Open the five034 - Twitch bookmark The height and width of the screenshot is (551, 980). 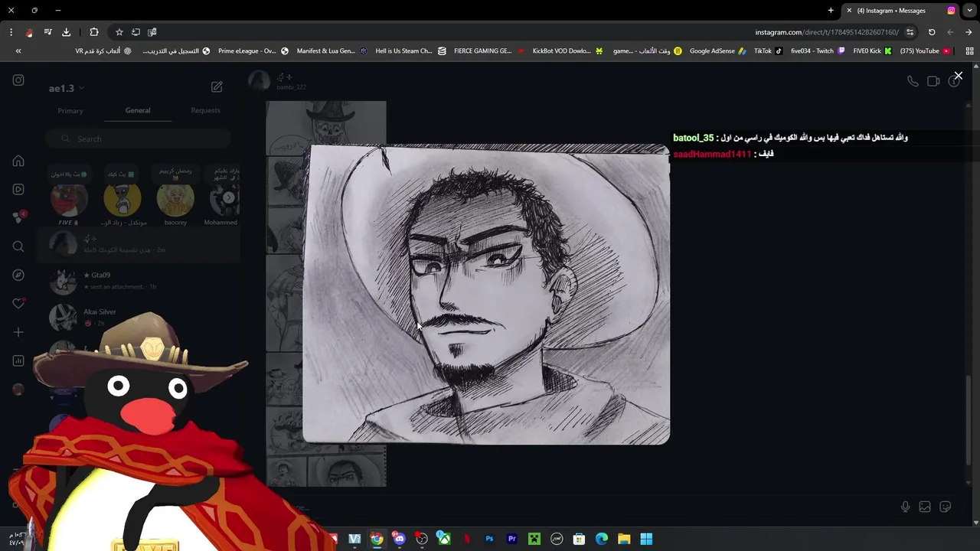818,51
